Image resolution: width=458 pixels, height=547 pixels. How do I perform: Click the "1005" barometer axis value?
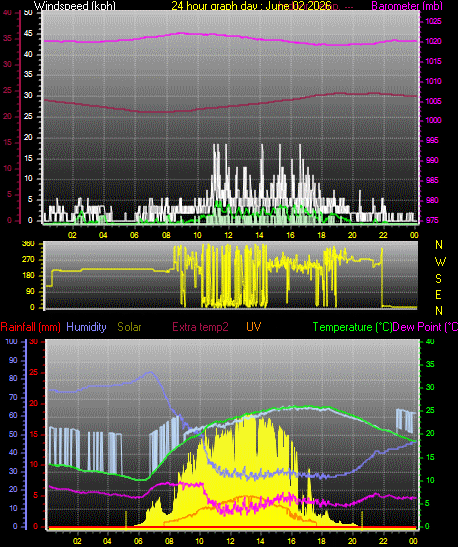point(433,101)
